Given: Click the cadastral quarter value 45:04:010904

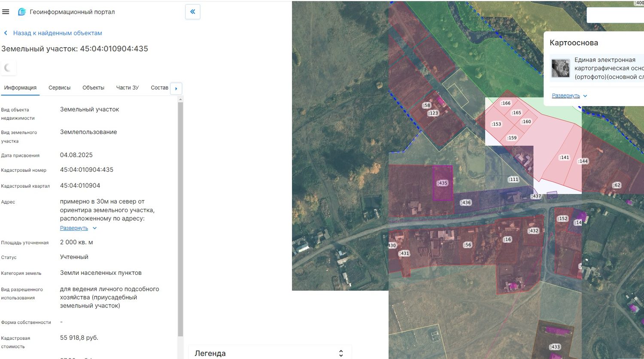Looking at the screenshot, I should 80,186.
